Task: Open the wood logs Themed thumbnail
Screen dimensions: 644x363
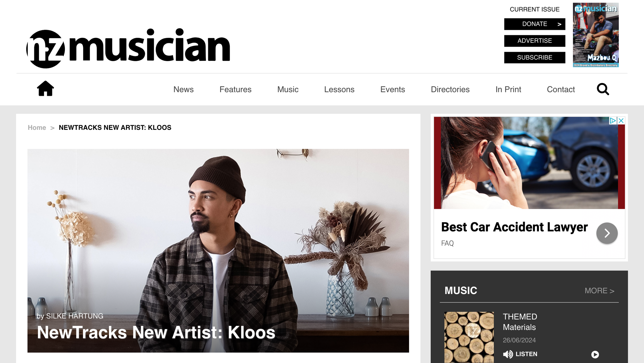Action: [x=469, y=337]
